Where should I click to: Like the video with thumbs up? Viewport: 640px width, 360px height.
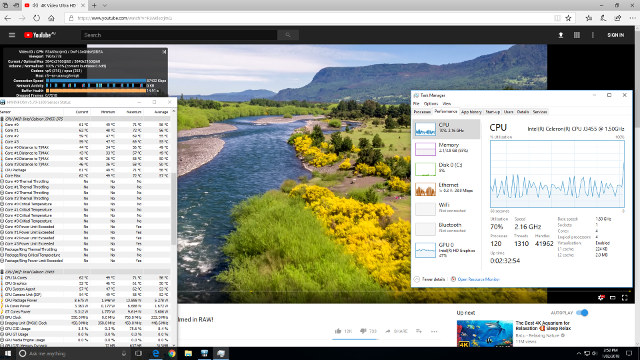tap(338, 331)
